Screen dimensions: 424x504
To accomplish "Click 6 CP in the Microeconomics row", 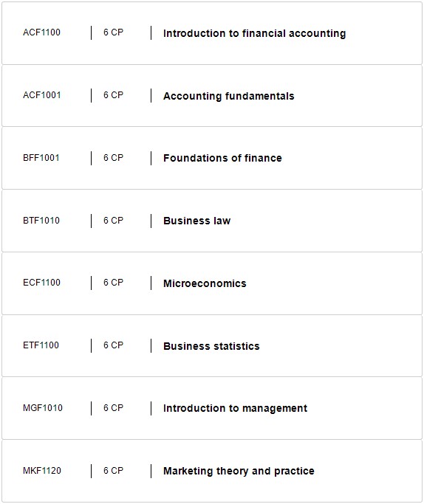I will (x=113, y=283).
